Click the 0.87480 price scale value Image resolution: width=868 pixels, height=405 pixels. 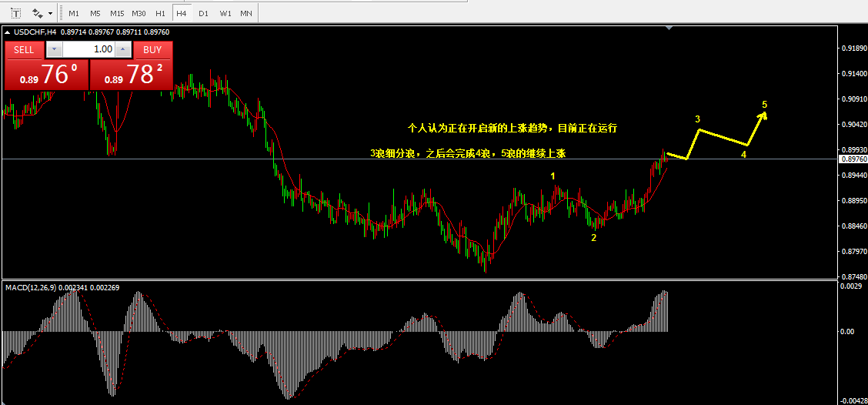tap(853, 276)
